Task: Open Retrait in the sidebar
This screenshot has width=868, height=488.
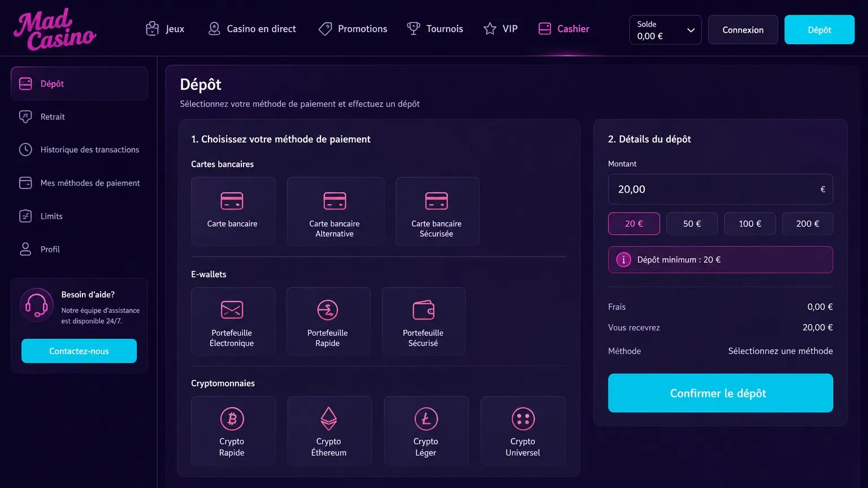Action: pyautogui.click(x=79, y=117)
